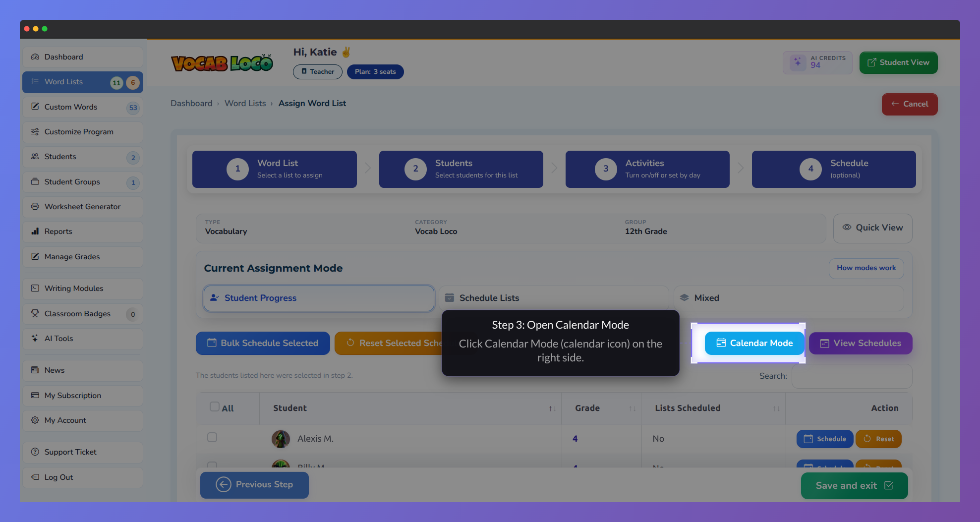Click the News newspaper icon
This screenshot has width=980, height=522.
pyautogui.click(x=35, y=370)
